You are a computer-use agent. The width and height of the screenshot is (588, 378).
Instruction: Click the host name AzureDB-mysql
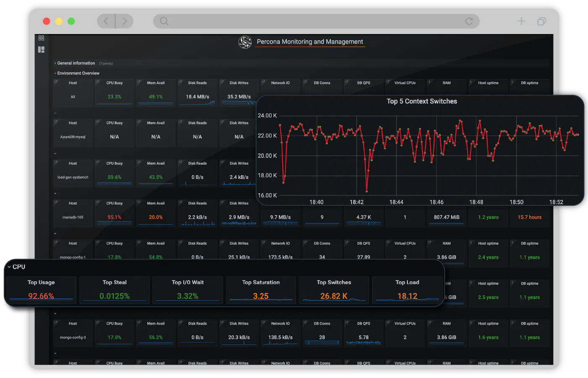tap(73, 137)
